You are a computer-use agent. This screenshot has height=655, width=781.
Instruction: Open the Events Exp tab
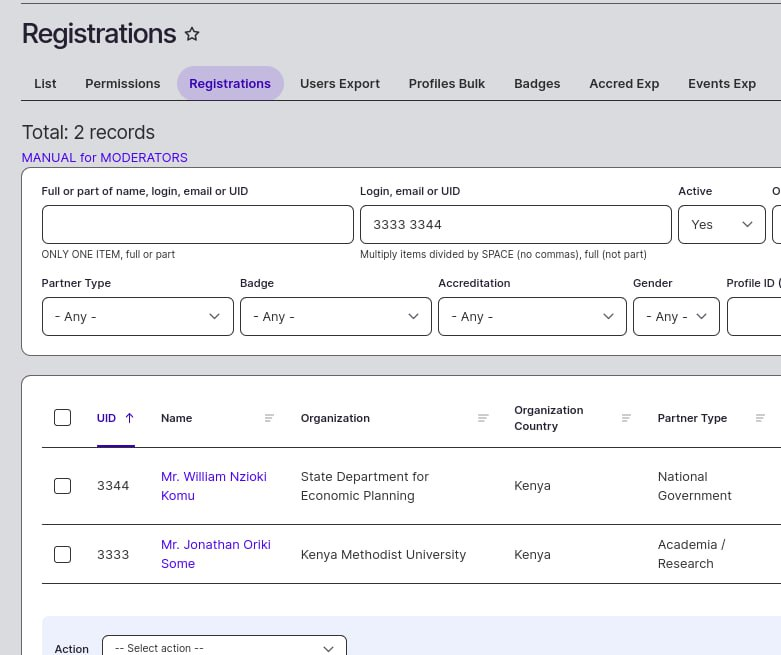click(722, 84)
